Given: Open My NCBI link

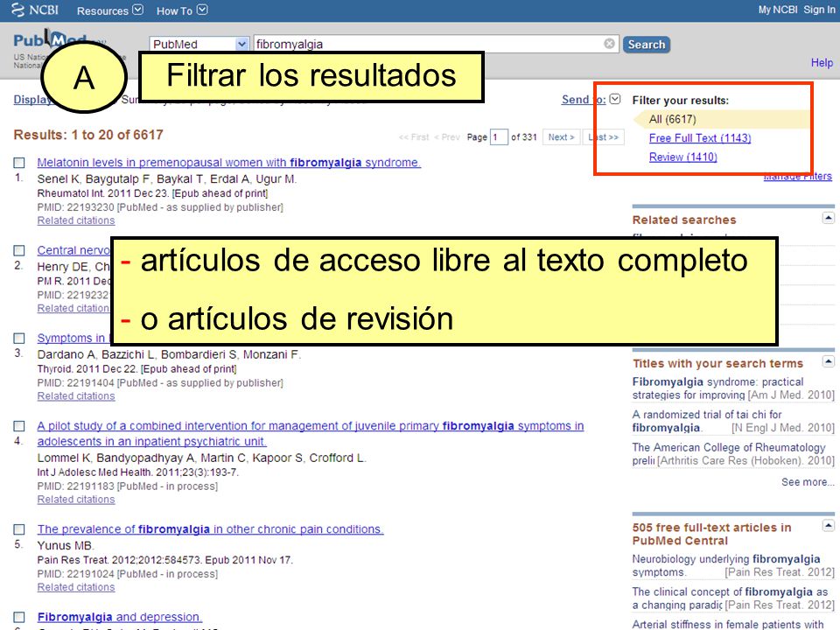Looking at the screenshot, I should click(x=777, y=10).
